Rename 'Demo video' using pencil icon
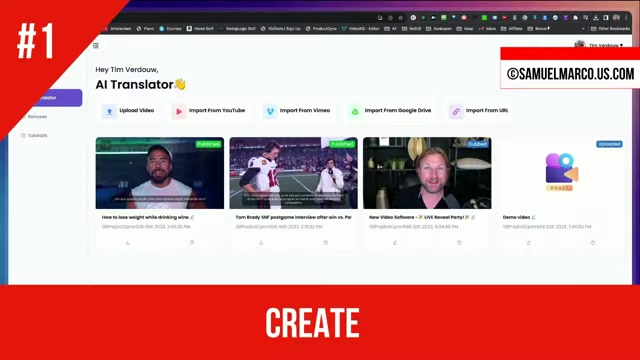The width and height of the screenshot is (640, 360). click(533, 218)
